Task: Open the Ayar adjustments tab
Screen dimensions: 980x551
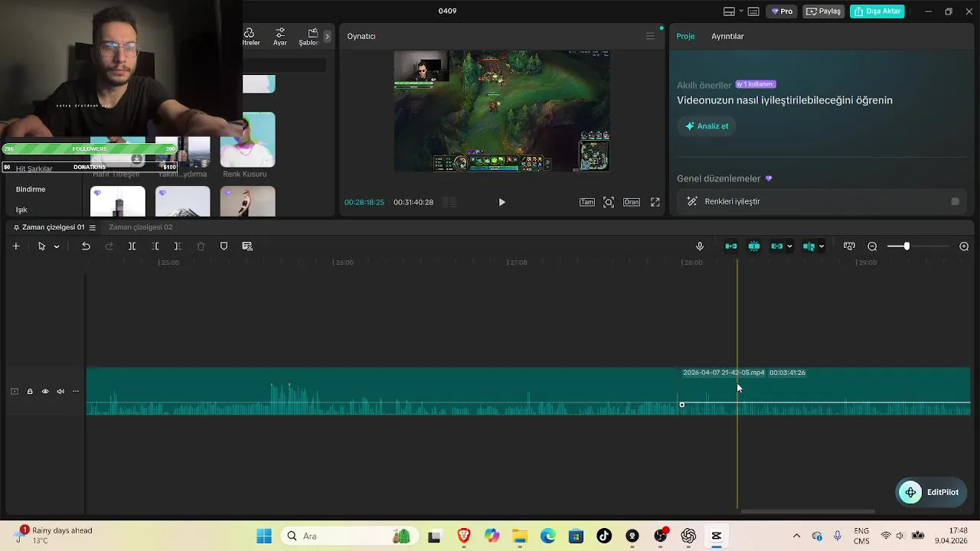Action: [x=280, y=37]
